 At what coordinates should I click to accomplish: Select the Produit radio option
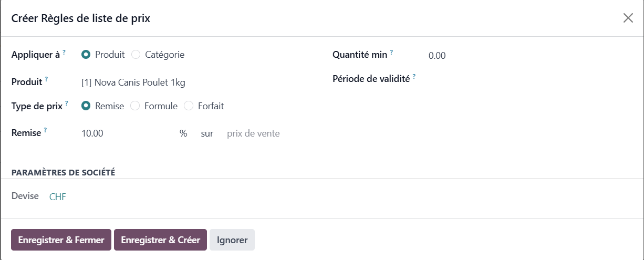pyautogui.click(x=86, y=54)
